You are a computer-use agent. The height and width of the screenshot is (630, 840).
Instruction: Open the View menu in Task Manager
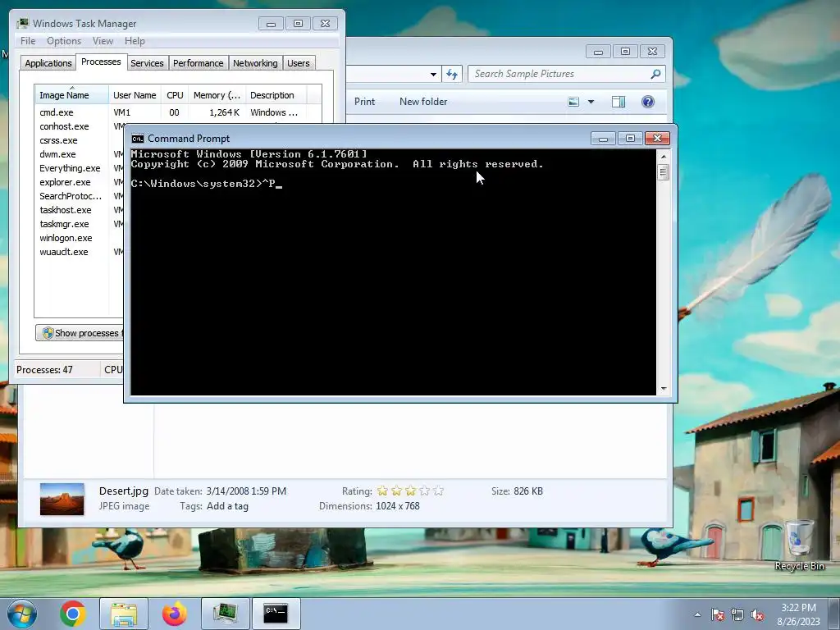click(103, 41)
